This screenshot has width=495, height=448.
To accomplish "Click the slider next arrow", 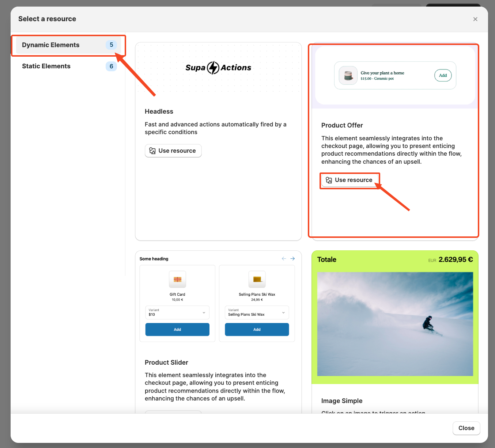I will (292, 258).
